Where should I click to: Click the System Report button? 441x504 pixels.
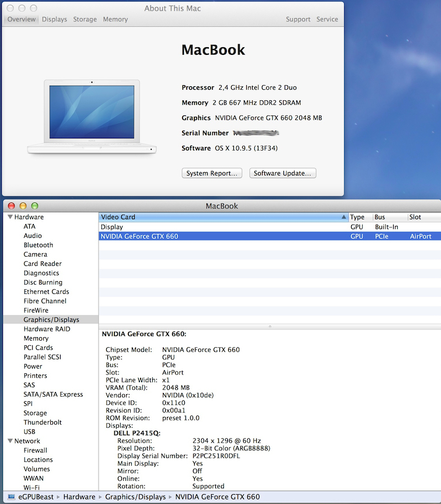(212, 173)
